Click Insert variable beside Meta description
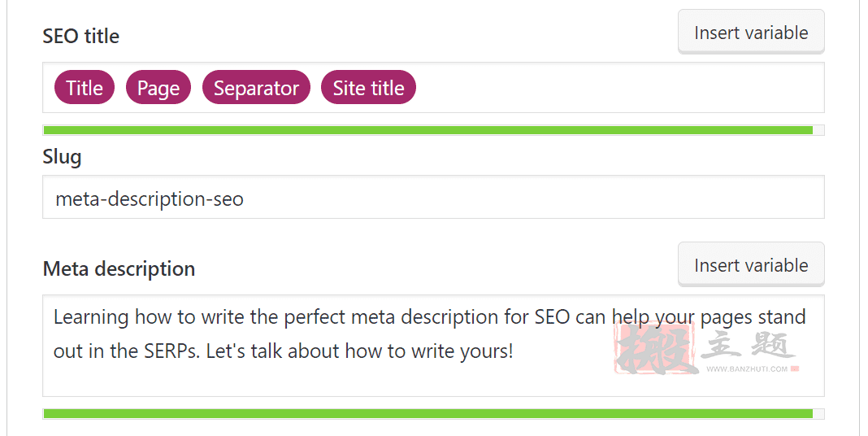Viewport: 868px width, 436px height. point(751,265)
